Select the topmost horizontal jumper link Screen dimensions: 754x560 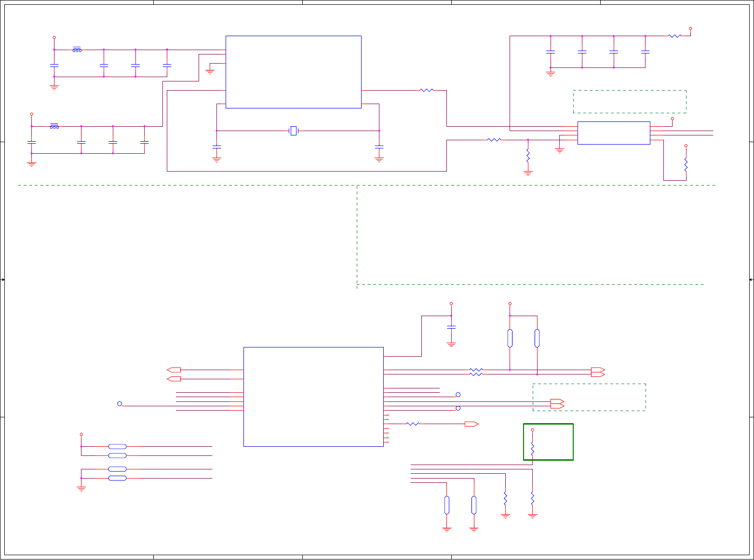(118, 447)
